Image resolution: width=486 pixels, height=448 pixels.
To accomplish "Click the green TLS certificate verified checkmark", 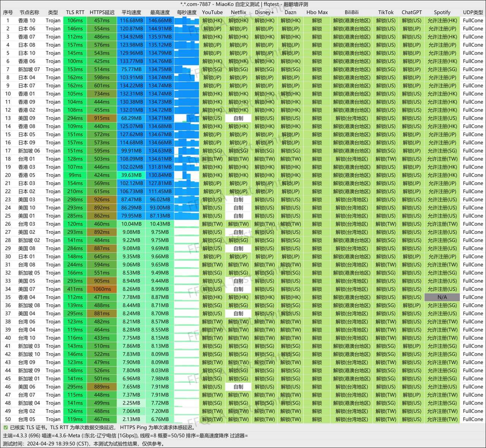I will 5,427.
